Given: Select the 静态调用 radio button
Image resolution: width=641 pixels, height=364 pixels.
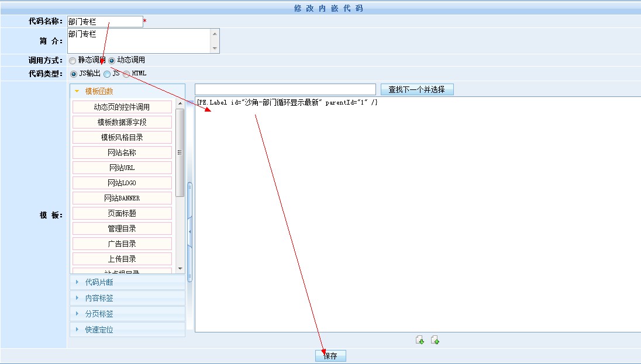Looking at the screenshot, I should [x=73, y=61].
